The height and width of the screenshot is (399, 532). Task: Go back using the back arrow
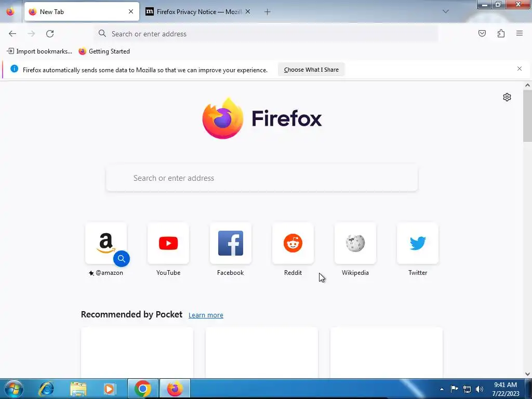12,34
